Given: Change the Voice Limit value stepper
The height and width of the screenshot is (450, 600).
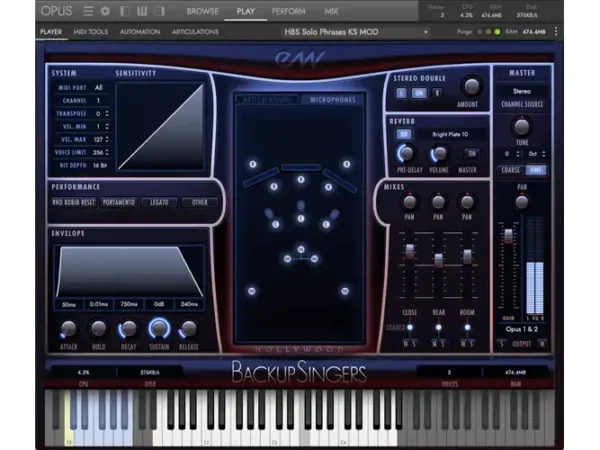Looking at the screenshot, I should tap(107, 152).
